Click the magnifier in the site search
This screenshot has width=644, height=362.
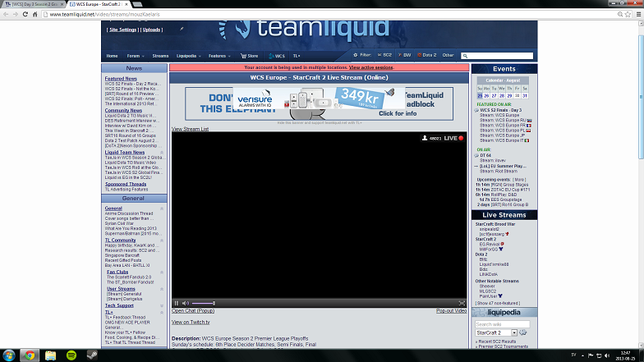point(465,56)
